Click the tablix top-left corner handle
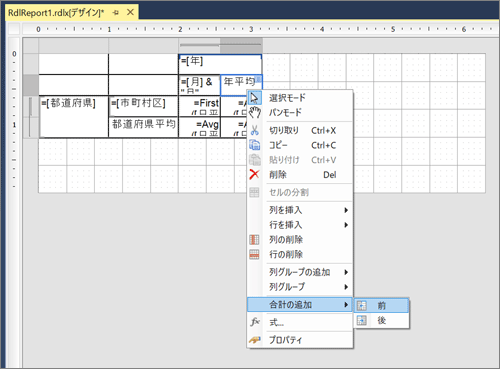The image size is (500, 369). [30, 45]
